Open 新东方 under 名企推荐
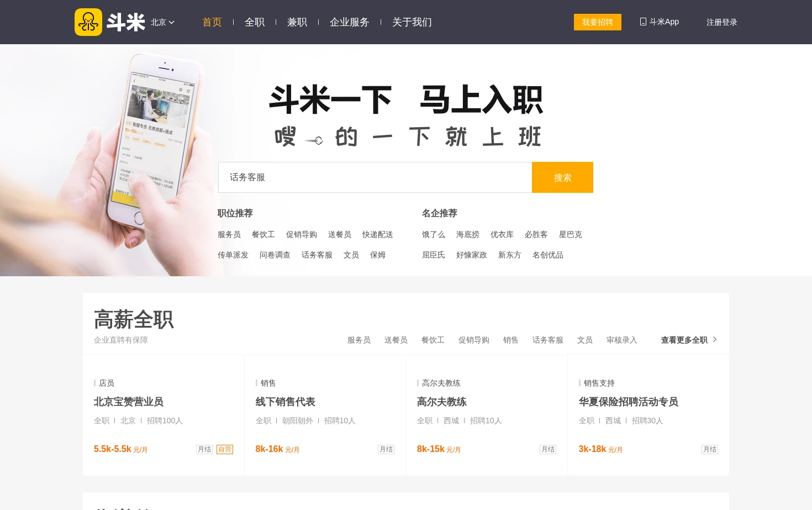 click(510, 255)
